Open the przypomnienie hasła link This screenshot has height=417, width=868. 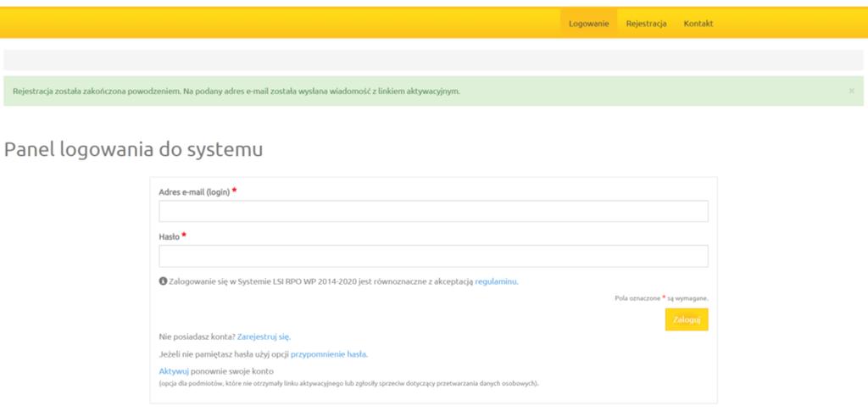329,354
